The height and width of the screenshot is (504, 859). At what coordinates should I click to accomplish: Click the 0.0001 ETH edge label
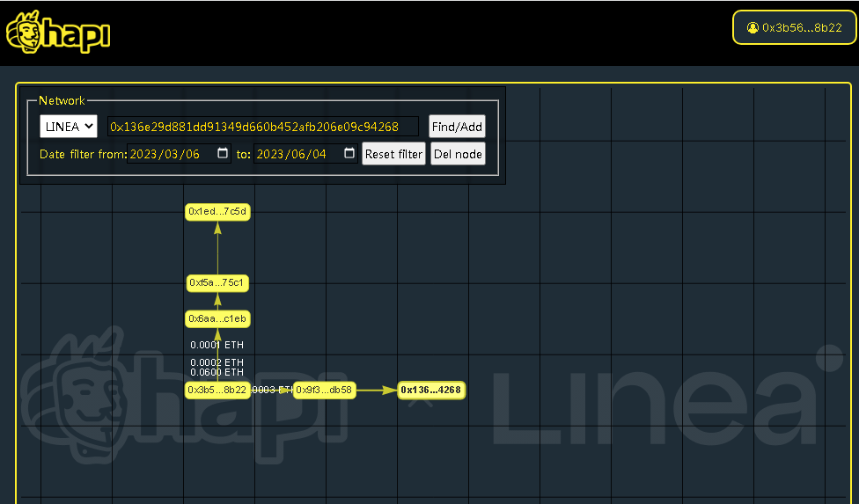point(217,345)
